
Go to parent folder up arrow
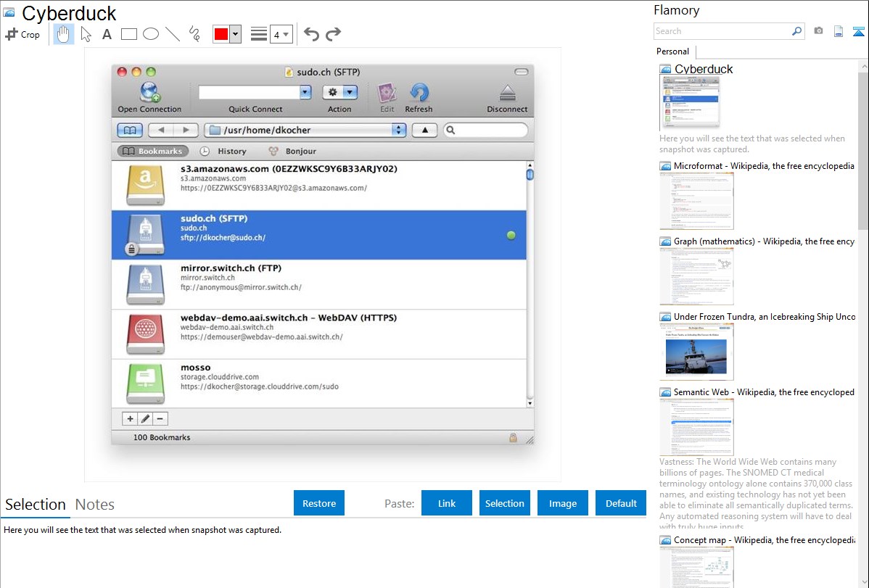[x=425, y=131]
